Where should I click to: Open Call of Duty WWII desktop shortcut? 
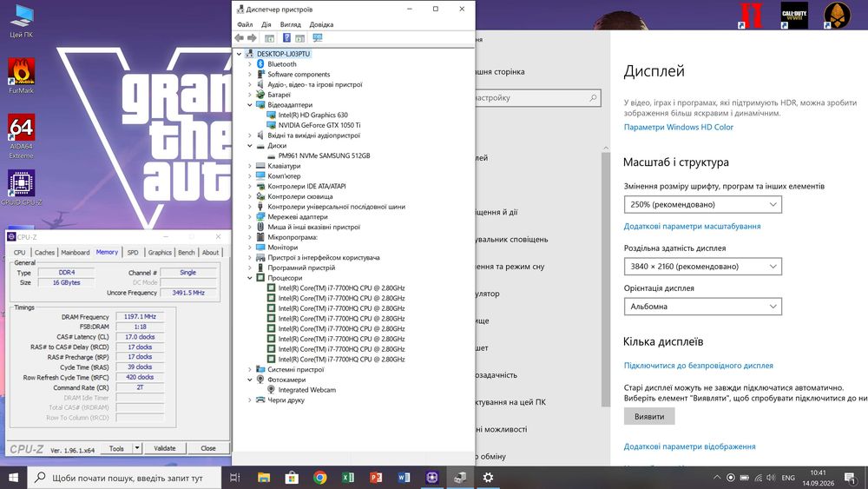point(794,16)
